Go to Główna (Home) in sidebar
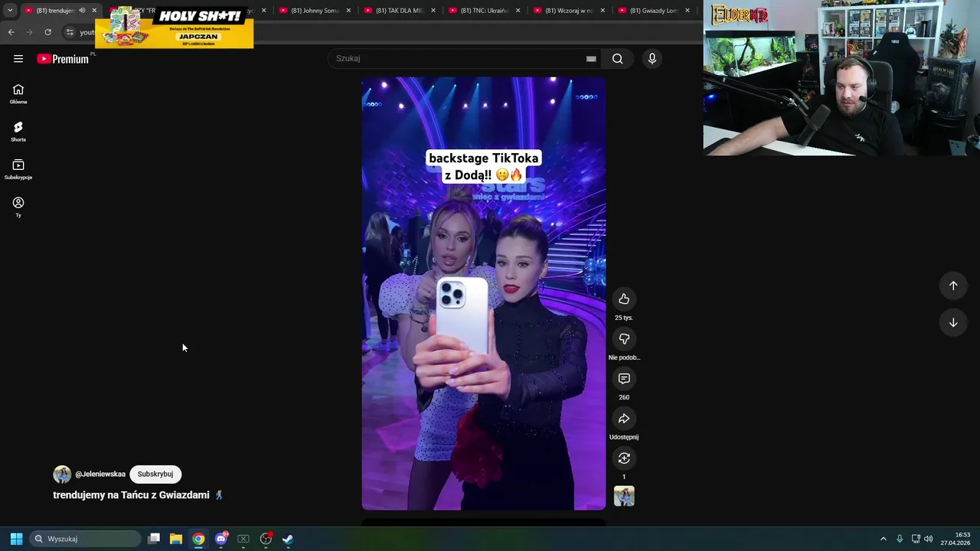The width and height of the screenshot is (980, 551). [18, 94]
